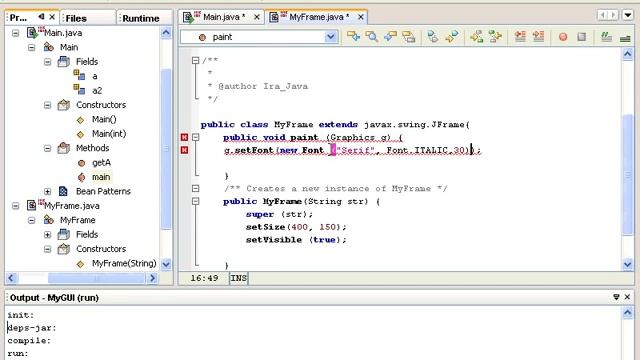
Task: Click the 16:49 cursor position status
Action: pyautogui.click(x=204, y=278)
